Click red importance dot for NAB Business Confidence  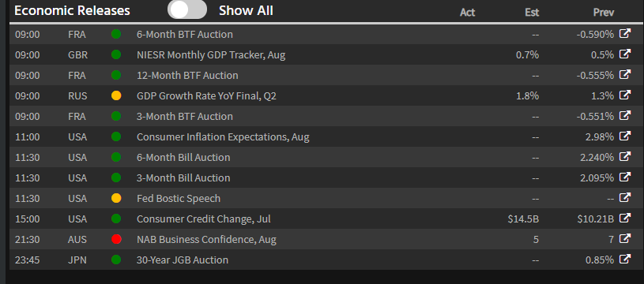[x=116, y=239]
